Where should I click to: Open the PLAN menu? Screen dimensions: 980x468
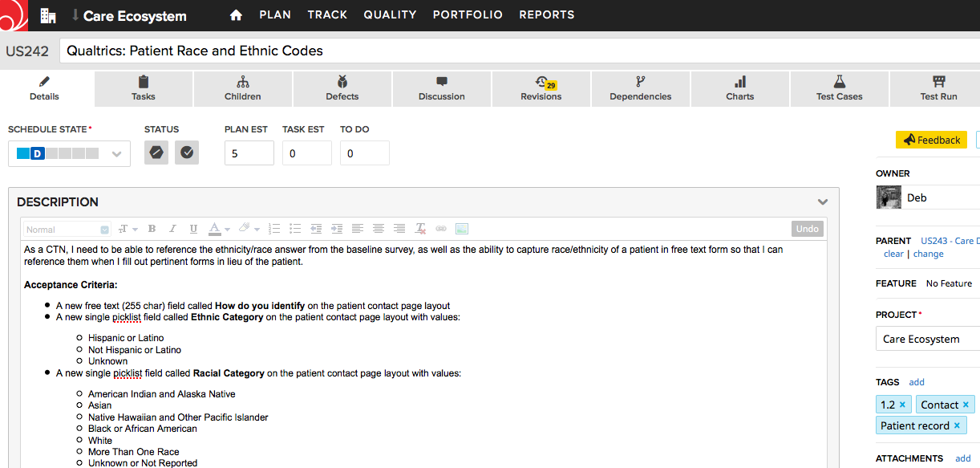(275, 14)
